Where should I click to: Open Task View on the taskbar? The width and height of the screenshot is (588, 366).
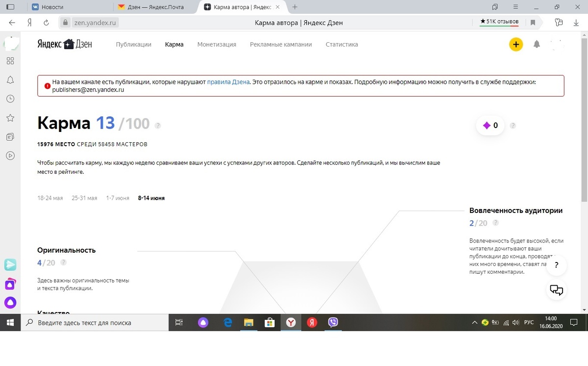[179, 322]
